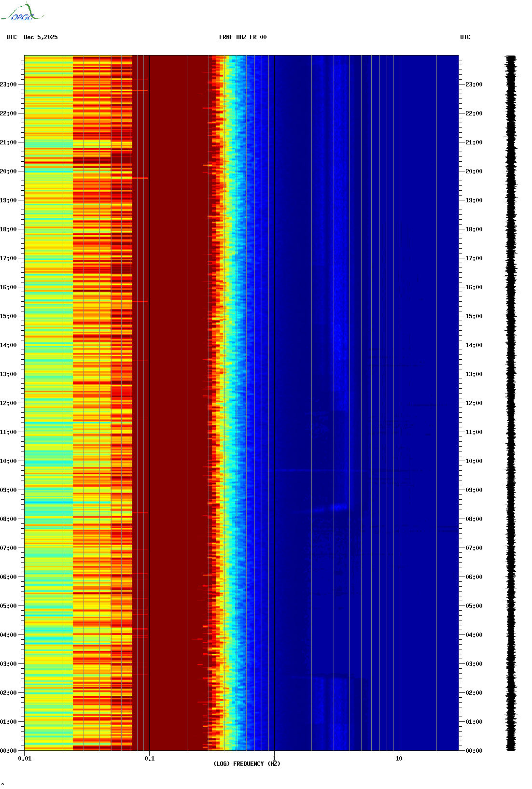Click the 0.01 frequency axis label
This screenshot has height=789, width=532.
[x=25, y=759]
